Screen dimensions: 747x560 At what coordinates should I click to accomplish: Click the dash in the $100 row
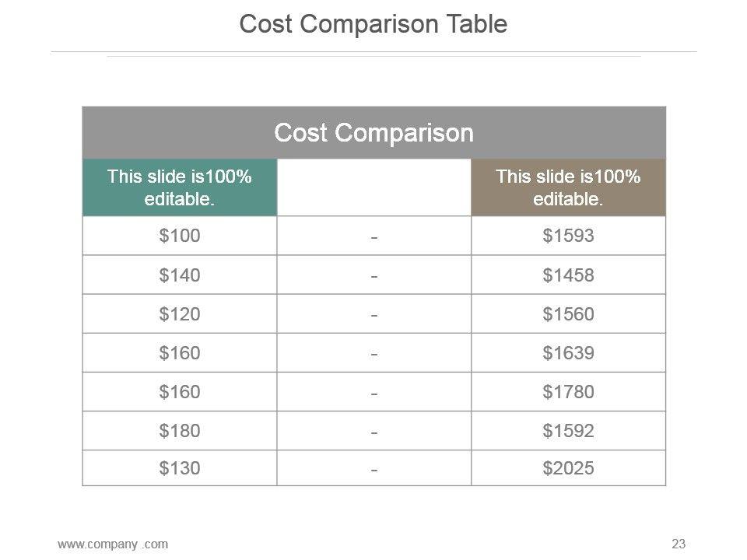(374, 236)
